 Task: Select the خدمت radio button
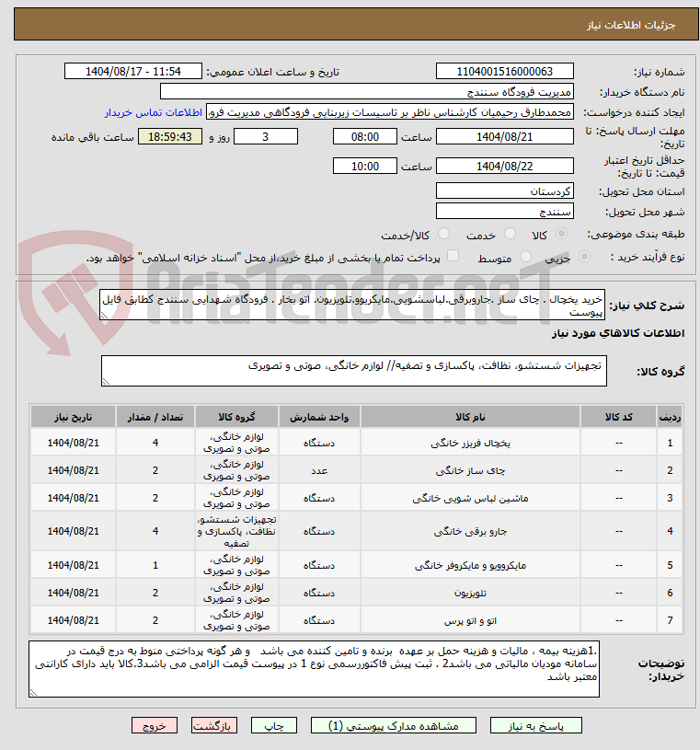pyautogui.click(x=511, y=234)
